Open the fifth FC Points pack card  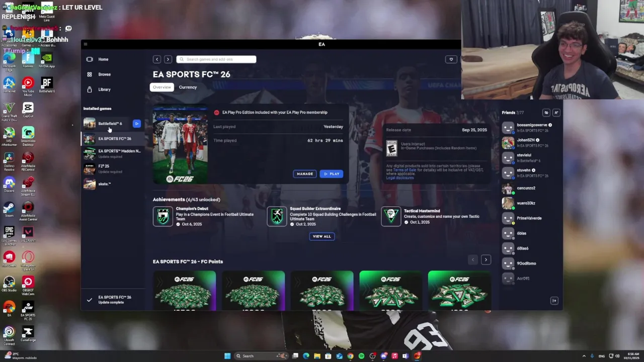[x=459, y=291]
